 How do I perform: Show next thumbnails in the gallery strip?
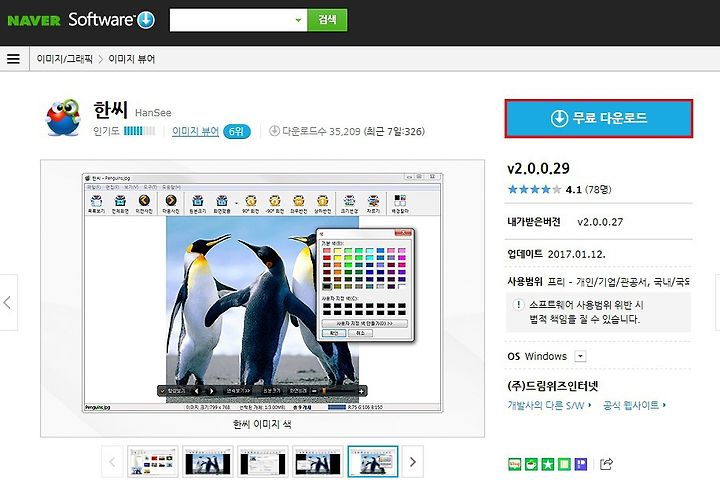click(412, 462)
